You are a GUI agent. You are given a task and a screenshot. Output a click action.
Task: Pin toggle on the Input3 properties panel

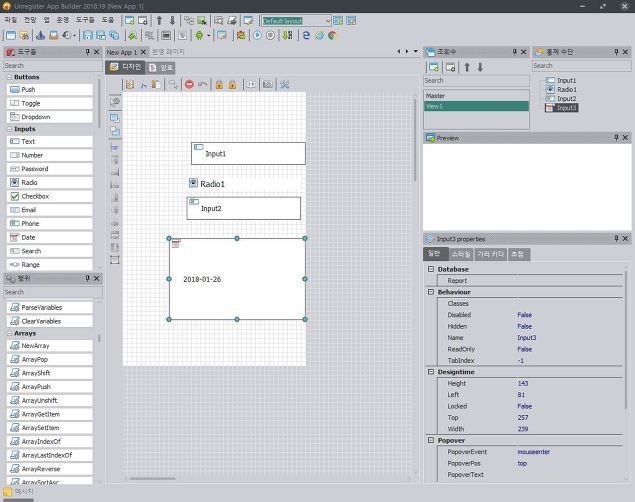pos(616,238)
